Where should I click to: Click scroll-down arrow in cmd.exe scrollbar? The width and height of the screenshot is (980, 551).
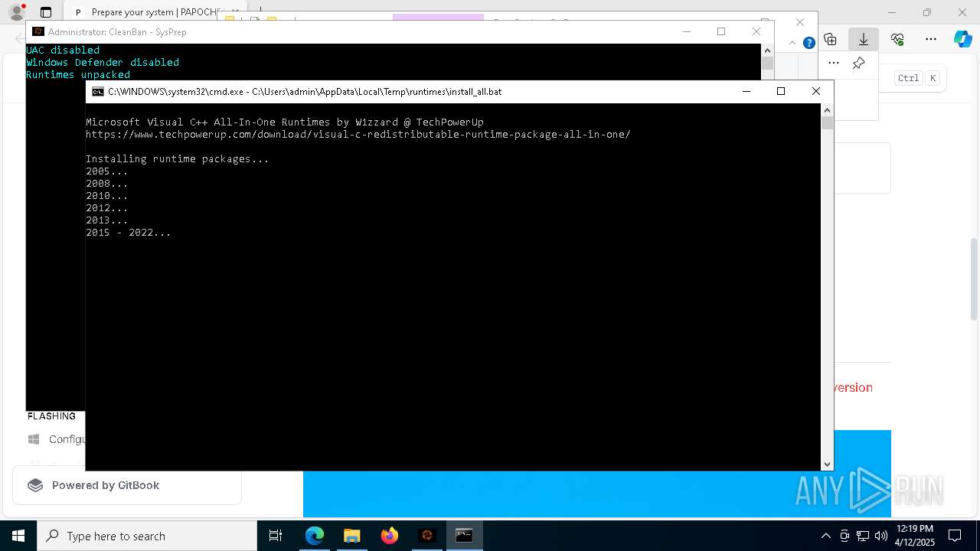click(827, 465)
